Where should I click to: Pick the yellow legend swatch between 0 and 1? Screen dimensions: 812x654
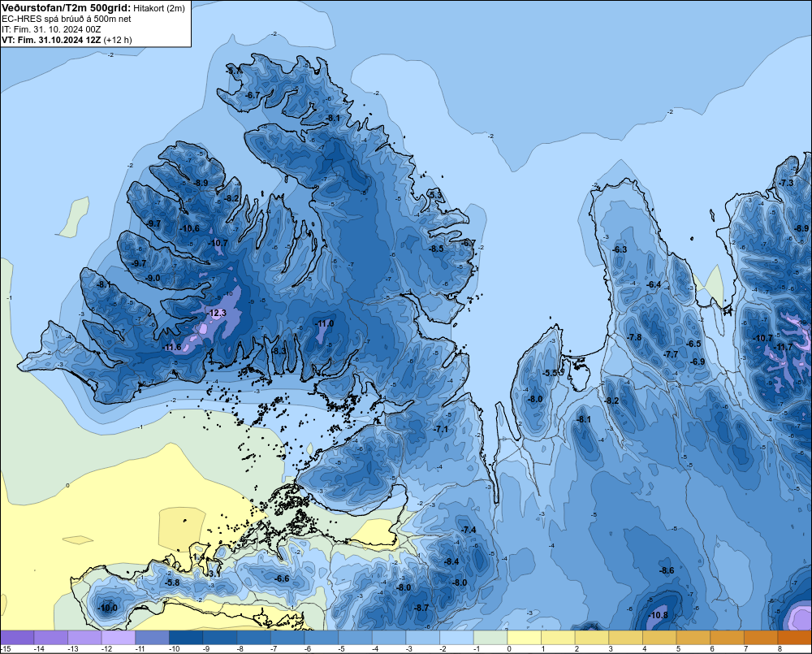pos(524,637)
